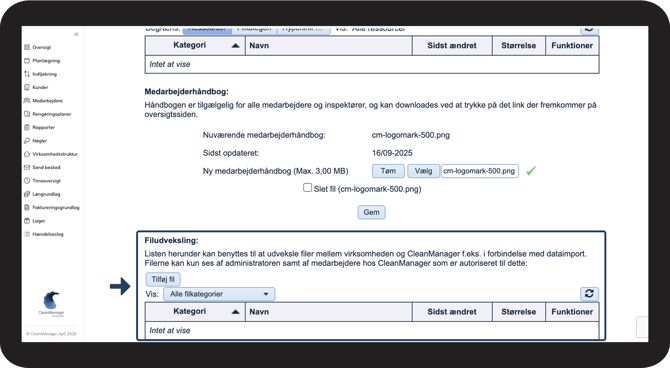670x368 pixels.
Task: Open the Timeoversigt page
Action: coord(42,181)
